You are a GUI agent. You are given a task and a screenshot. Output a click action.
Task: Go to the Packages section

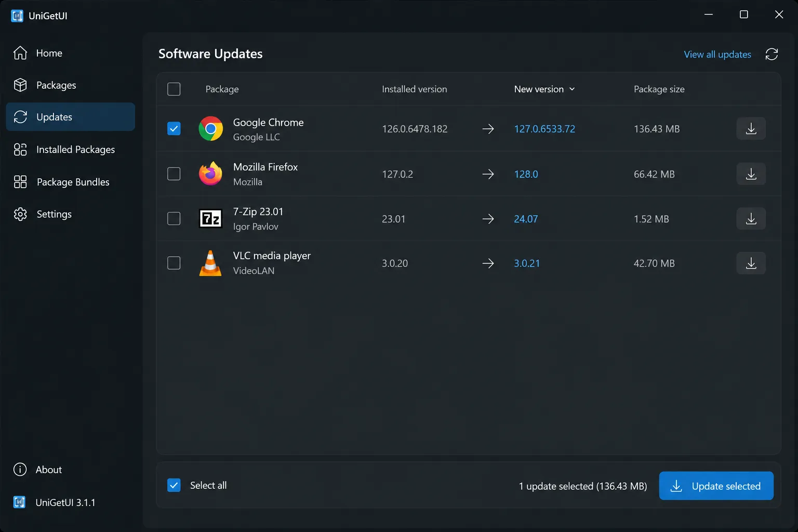click(x=70, y=85)
